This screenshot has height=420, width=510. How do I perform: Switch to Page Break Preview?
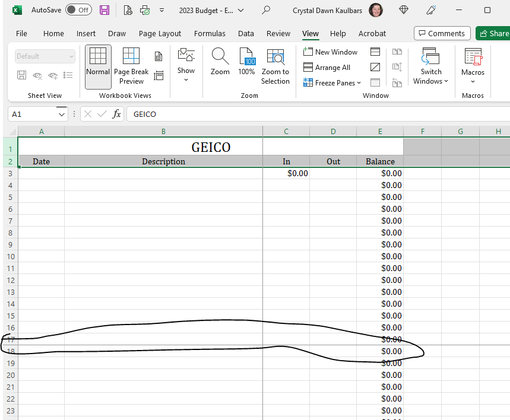(131, 66)
